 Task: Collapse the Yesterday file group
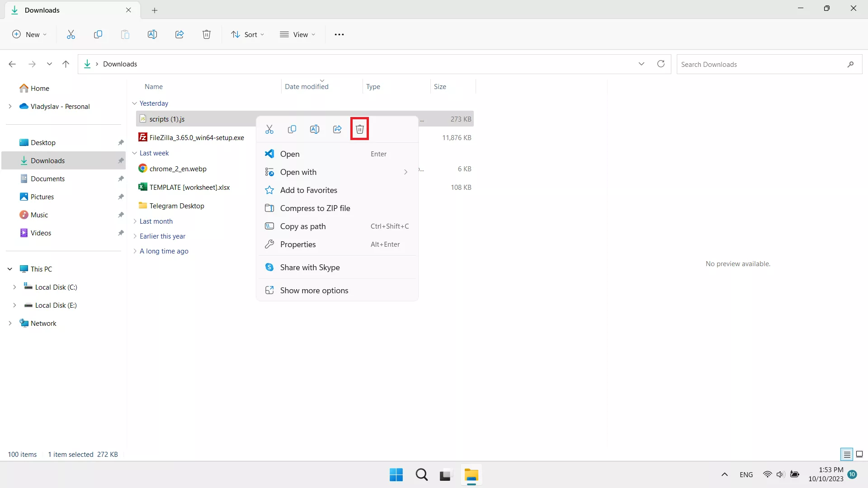click(x=134, y=103)
